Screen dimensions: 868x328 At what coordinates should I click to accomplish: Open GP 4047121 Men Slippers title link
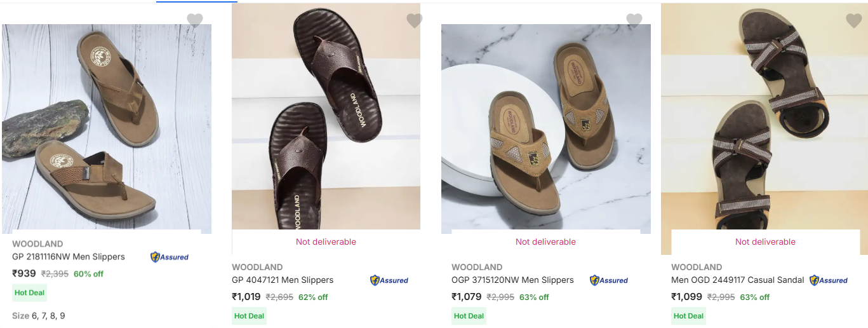(x=283, y=280)
